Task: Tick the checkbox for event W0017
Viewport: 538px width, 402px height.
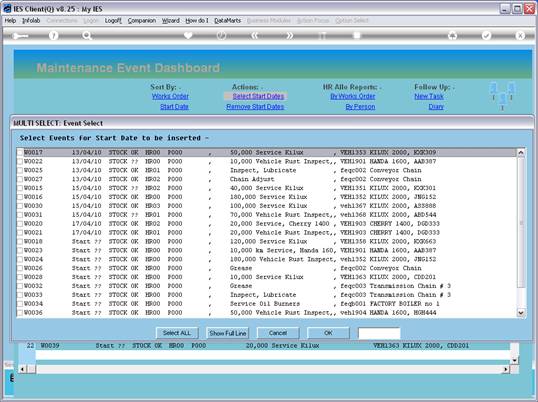Action: pyautogui.click(x=20, y=152)
